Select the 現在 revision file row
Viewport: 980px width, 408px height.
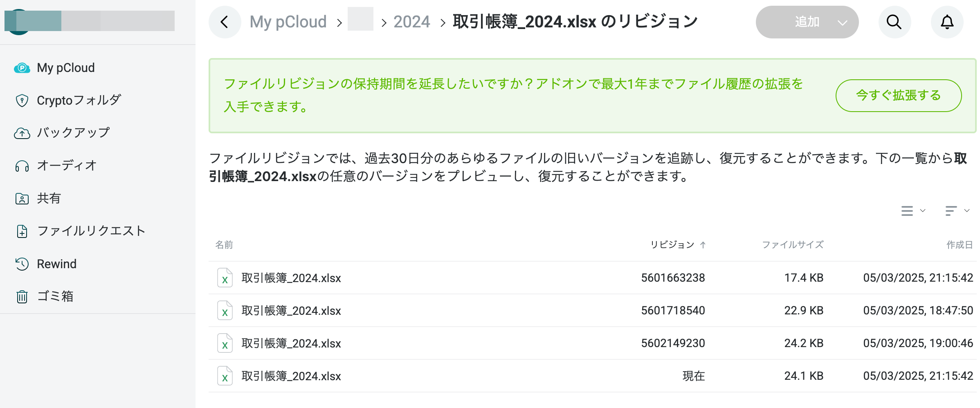tap(450, 376)
